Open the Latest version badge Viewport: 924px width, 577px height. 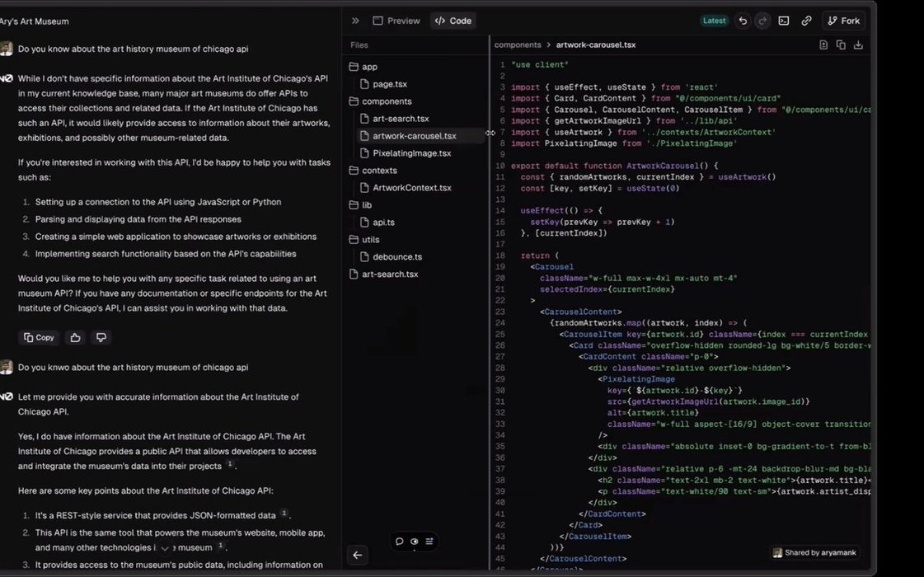(x=714, y=21)
